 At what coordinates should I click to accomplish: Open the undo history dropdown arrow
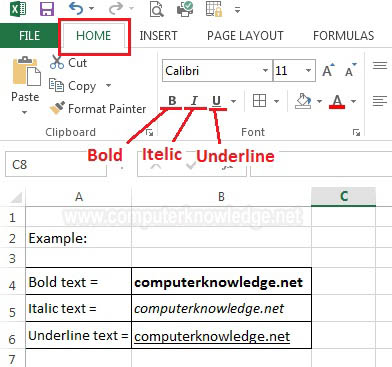[92, 9]
